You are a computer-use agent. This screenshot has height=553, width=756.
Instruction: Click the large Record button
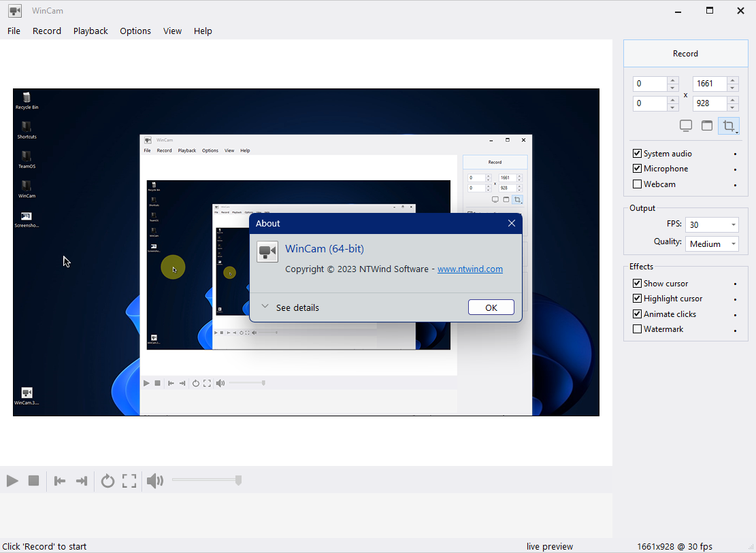click(x=686, y=54)
